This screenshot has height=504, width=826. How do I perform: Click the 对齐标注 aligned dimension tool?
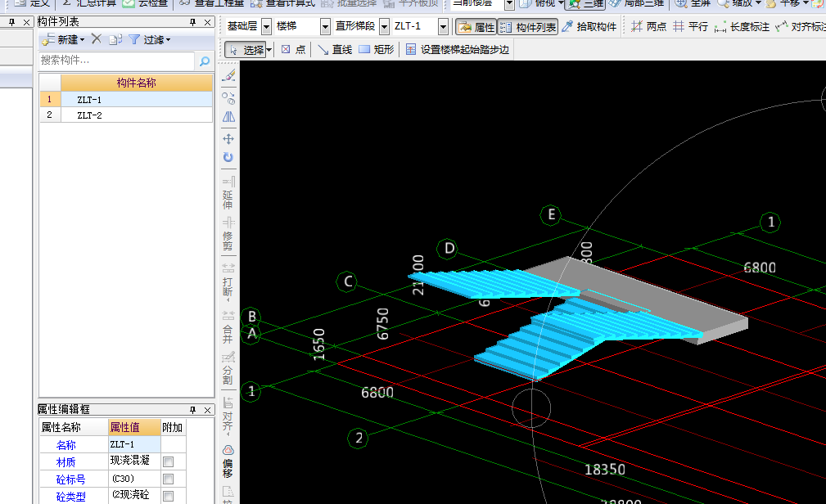click(x=801, y=26)
